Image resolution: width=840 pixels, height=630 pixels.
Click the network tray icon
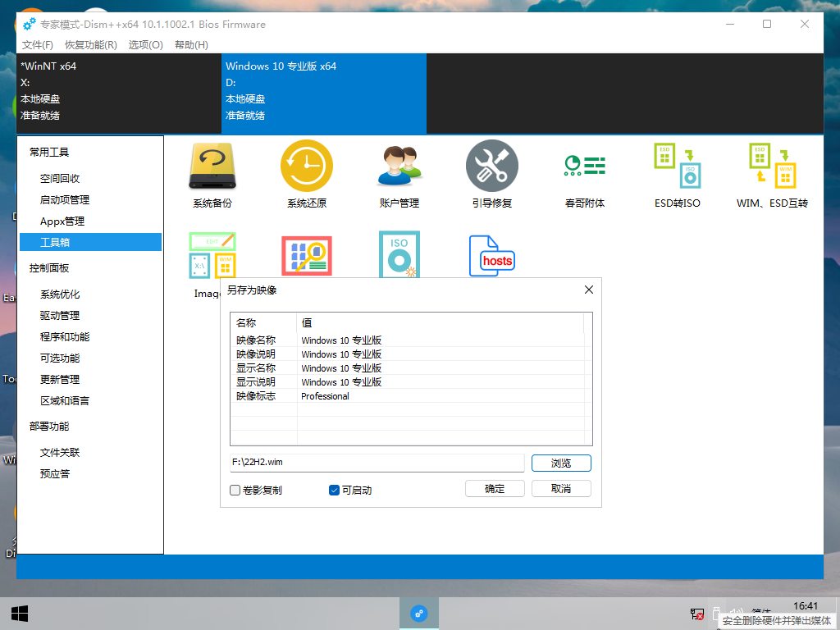[x=697, y=614]
